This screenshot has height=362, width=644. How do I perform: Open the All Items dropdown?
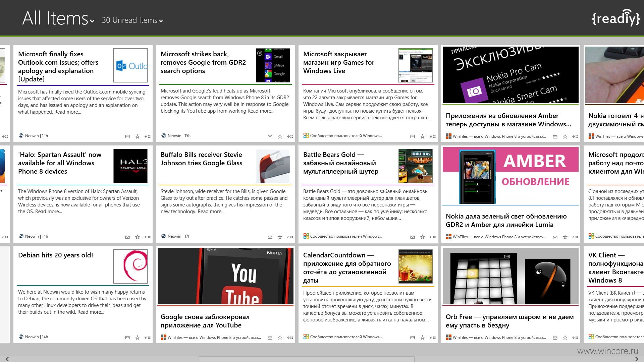point(58,18)
